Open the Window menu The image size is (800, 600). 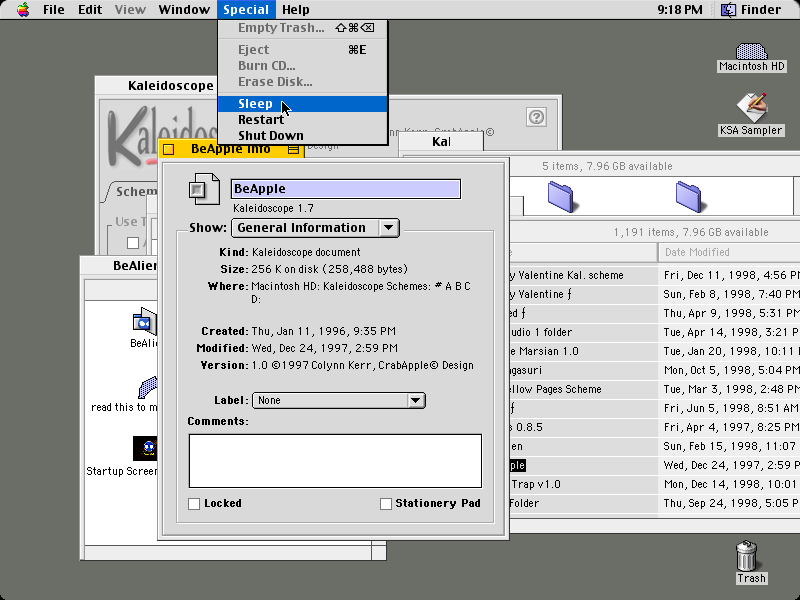click(184, 10)
